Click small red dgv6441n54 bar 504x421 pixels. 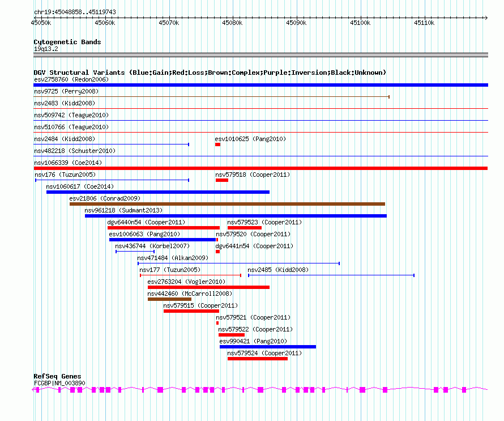(217, 252)
